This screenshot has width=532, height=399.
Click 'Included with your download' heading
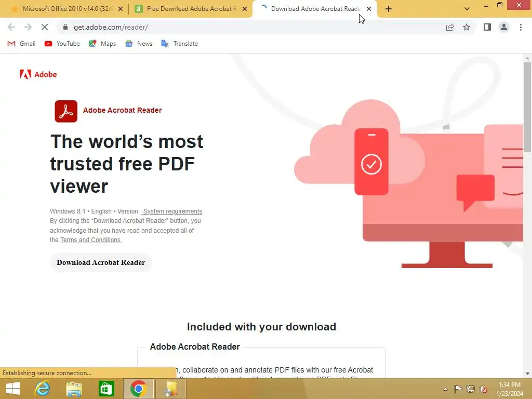(x=262, y=327)
